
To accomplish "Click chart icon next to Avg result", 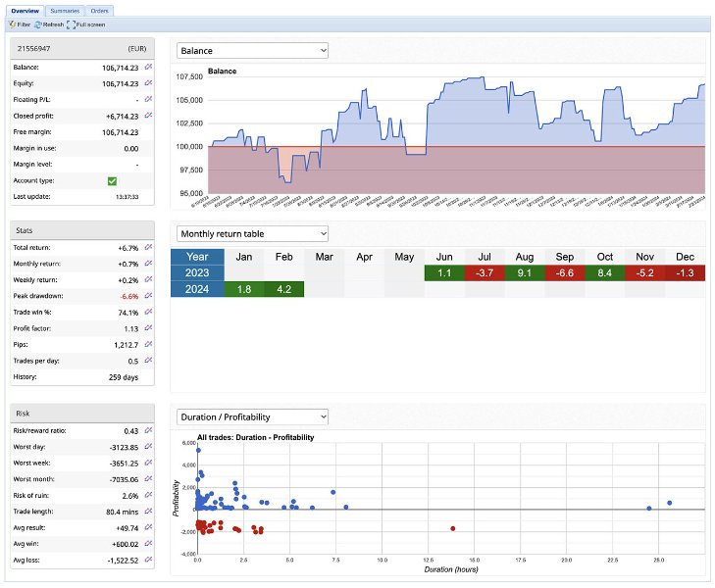I will (x=148, y=527).
